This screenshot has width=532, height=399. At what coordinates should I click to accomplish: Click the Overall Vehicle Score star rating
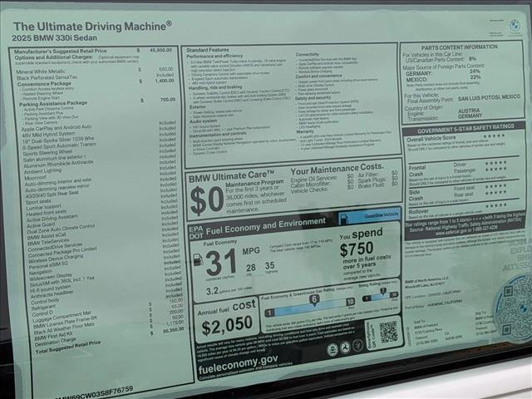494,137
